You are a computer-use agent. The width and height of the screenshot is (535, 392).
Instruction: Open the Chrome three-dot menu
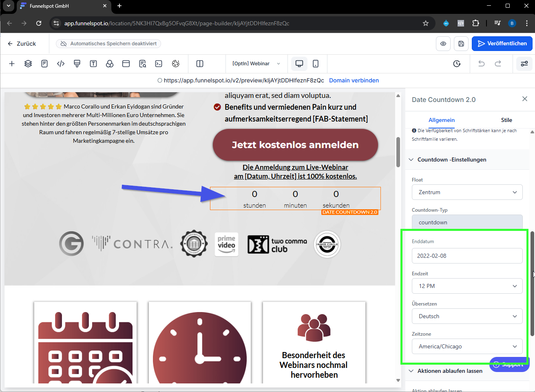point(527,23)
